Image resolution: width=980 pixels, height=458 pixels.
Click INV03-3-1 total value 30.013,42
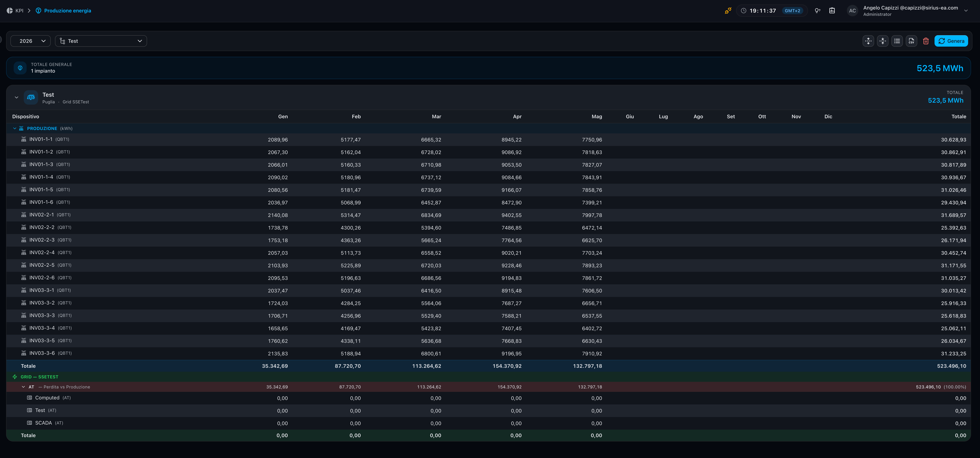click(953, 291)
